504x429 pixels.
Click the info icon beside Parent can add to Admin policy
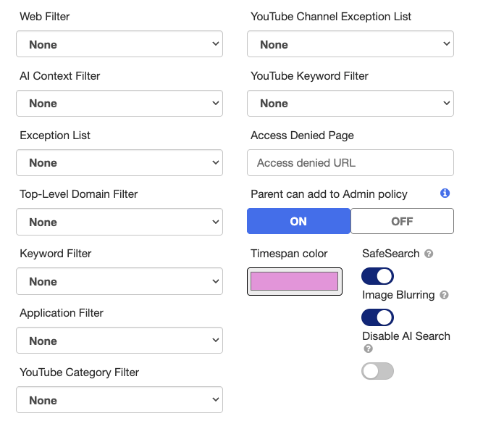point(445,193)
